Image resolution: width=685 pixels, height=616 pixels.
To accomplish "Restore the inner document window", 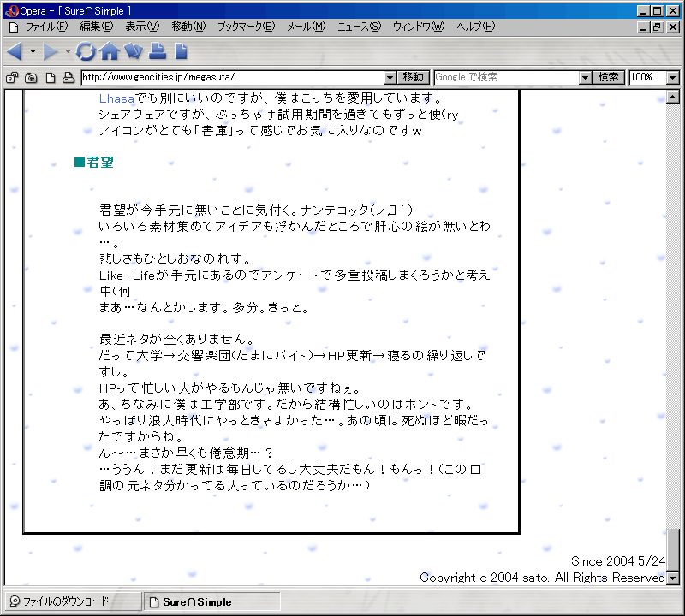I will pyautogui.click(x=657, y=27).
